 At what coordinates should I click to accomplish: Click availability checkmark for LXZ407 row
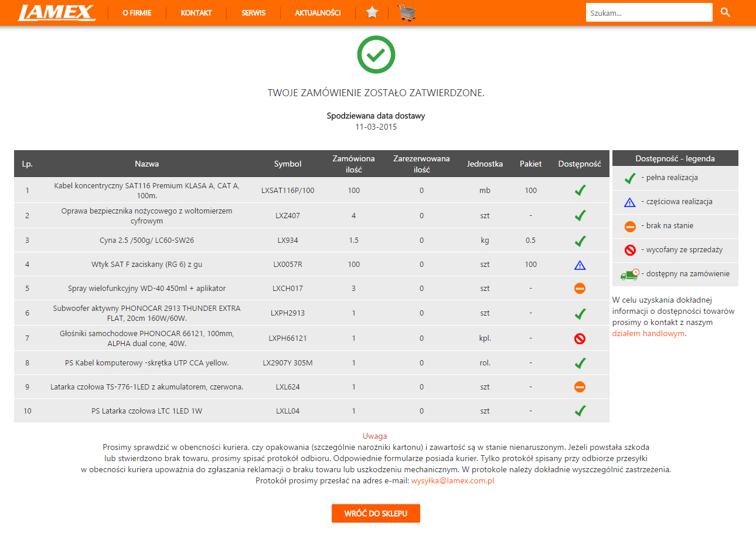click(x=580, y=215)
